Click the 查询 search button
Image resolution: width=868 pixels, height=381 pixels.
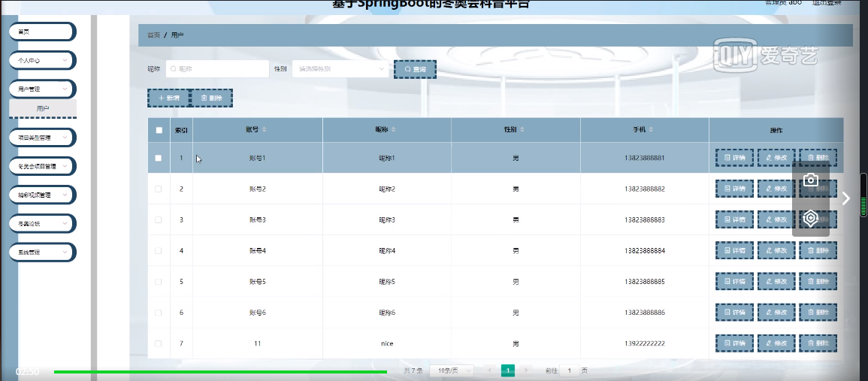(415, 69)
